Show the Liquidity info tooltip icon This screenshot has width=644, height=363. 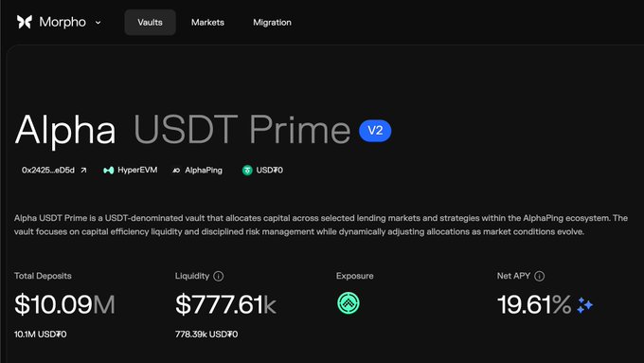pos(219,276)
